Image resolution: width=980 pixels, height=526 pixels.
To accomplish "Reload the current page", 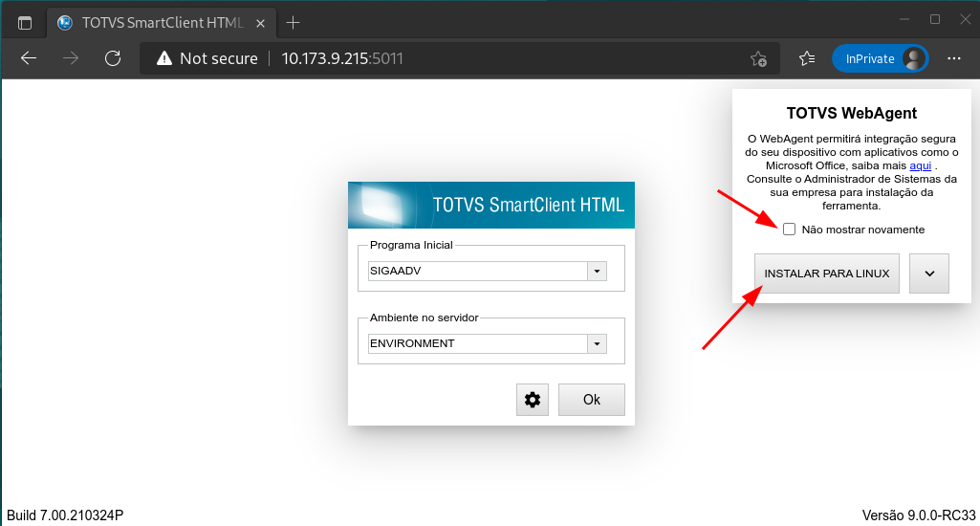I will pos(113,58).
